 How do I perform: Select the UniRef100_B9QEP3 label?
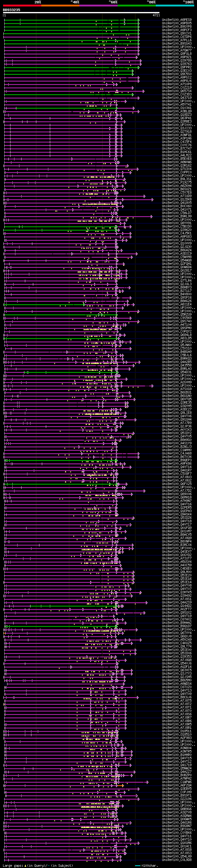click(x=177, y=460)
